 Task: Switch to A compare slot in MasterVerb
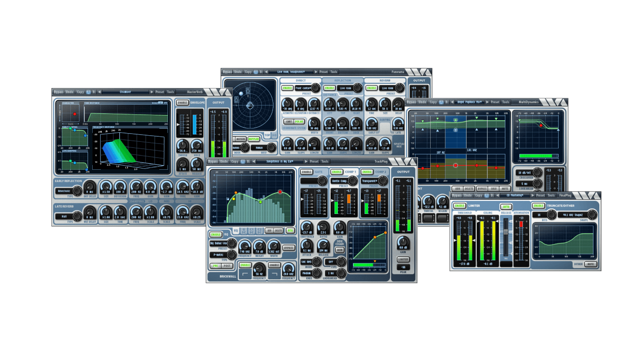(88, 92)
